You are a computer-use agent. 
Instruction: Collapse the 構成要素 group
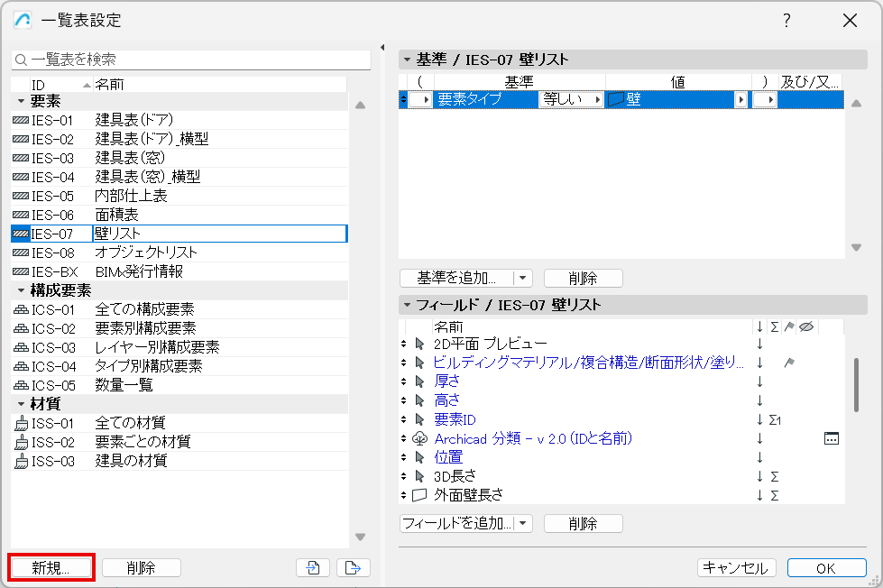21,290
